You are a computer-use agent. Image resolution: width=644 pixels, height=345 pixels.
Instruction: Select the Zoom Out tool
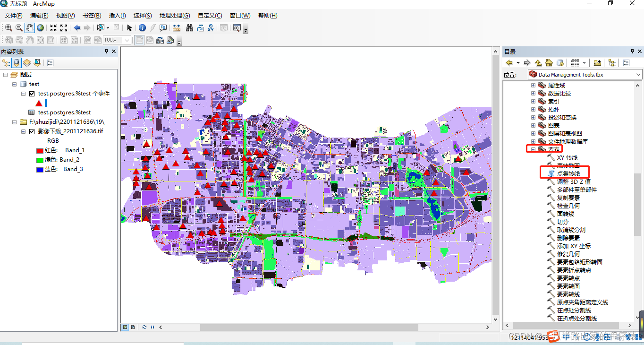[x=19, y=28]
